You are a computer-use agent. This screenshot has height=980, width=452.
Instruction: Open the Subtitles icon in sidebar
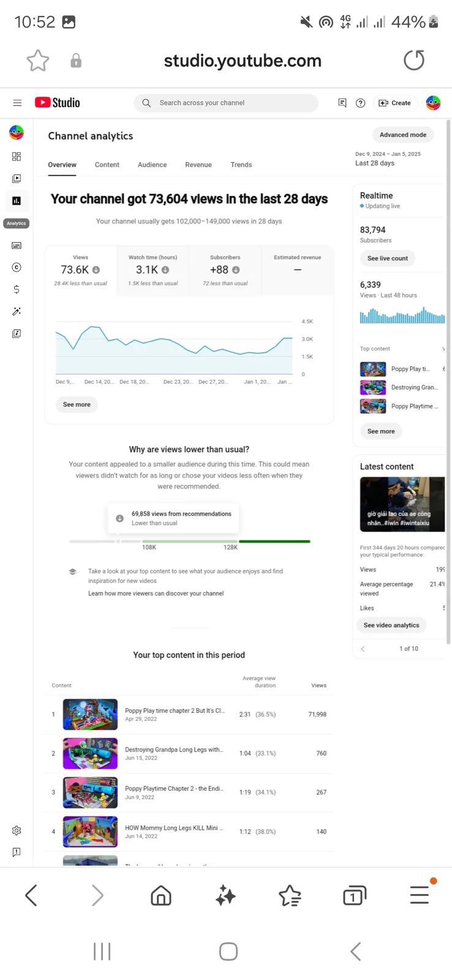point(17,246)
